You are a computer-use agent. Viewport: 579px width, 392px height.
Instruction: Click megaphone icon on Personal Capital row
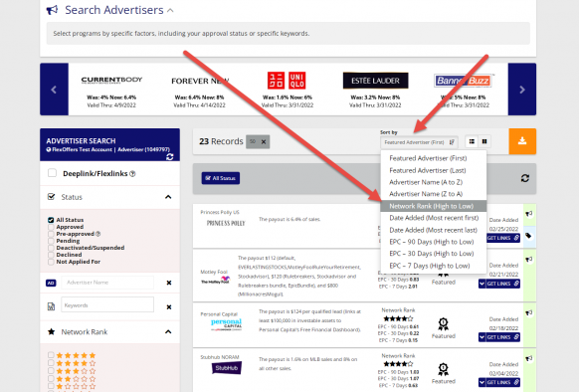click(529, 313)
